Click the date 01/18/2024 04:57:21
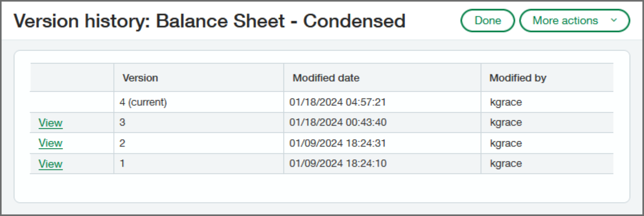The image size is (644, 216). [x=338, y=102]
